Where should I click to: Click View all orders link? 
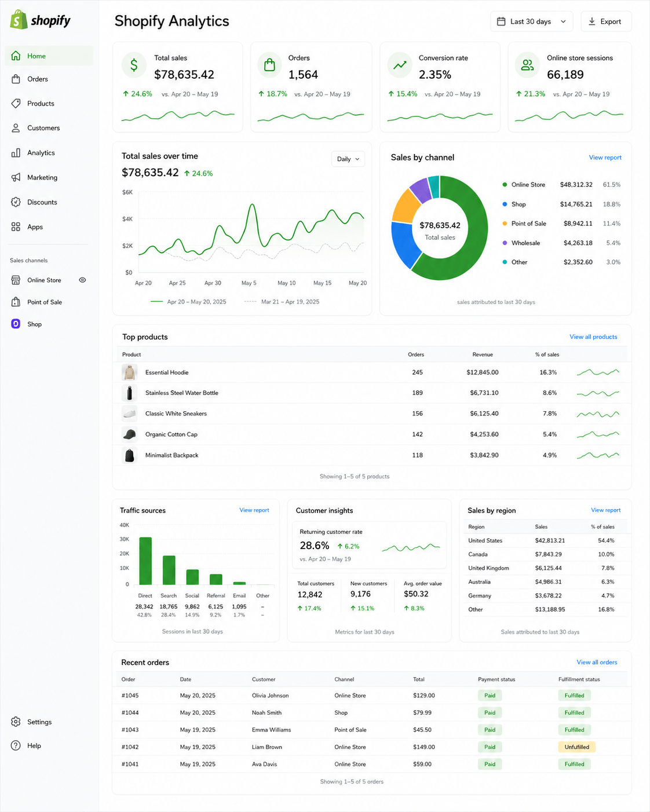[x=597, y=662]
